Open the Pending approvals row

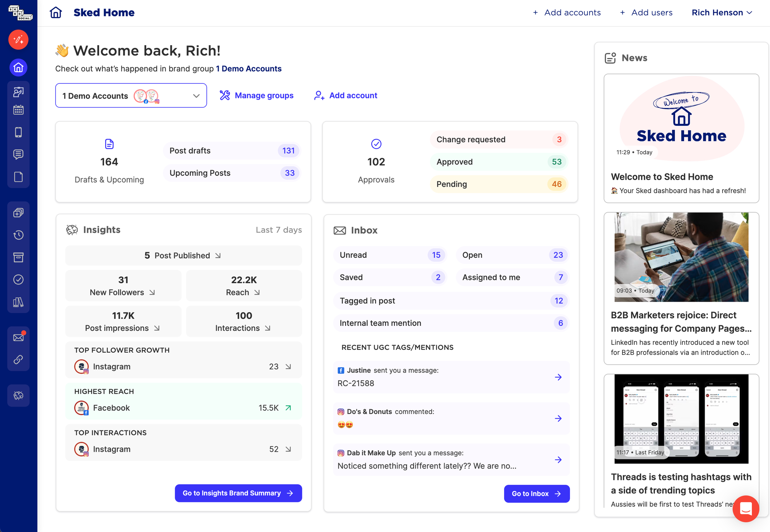coord(498,184)
